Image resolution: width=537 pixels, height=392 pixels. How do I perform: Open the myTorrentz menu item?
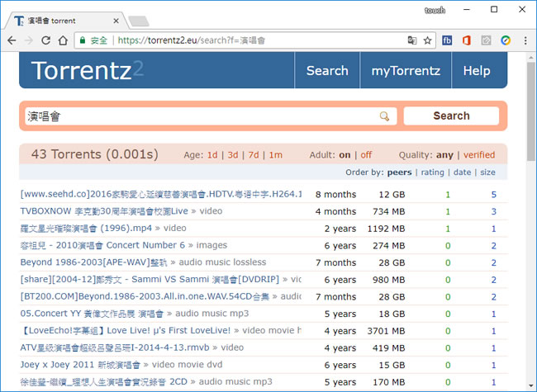[x=406, y=71]
